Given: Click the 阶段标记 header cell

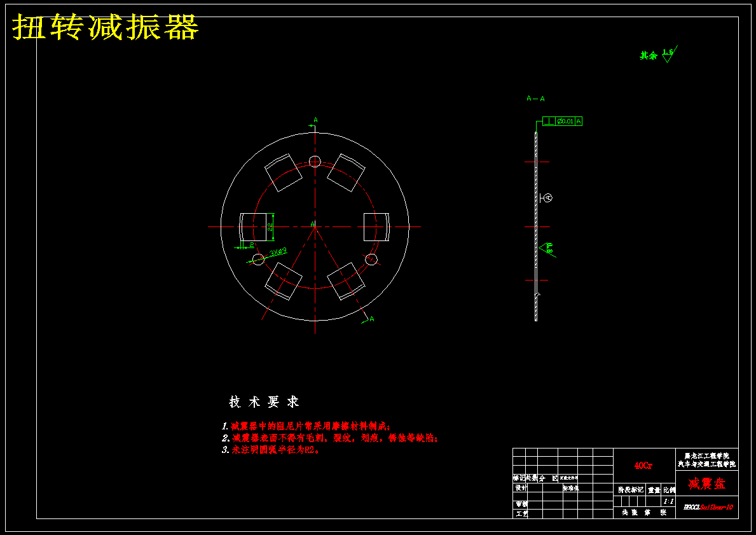Looking at the screenshot, I should (631, 490).
